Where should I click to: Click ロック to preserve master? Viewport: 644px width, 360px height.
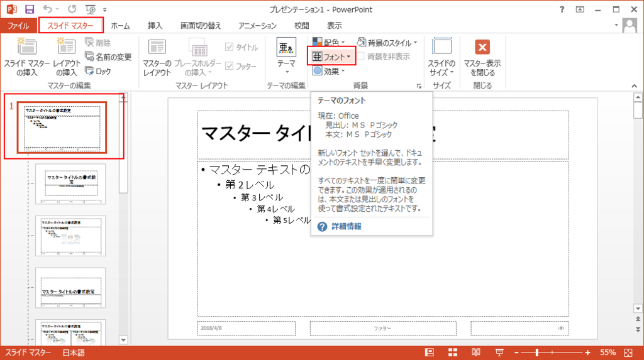(x=97, y=71)
